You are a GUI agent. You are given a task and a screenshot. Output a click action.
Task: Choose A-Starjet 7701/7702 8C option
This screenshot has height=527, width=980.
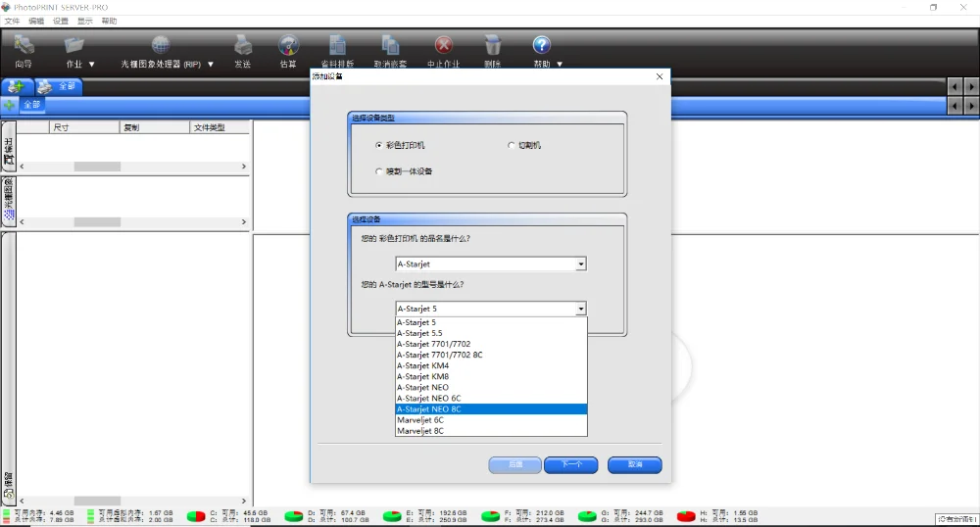tap(491, 355)
